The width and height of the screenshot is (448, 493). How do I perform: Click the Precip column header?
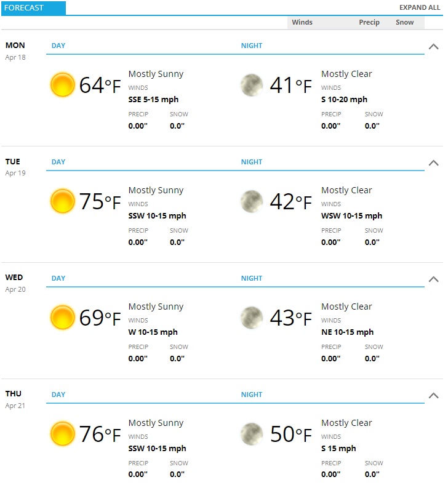click(369, 22)
